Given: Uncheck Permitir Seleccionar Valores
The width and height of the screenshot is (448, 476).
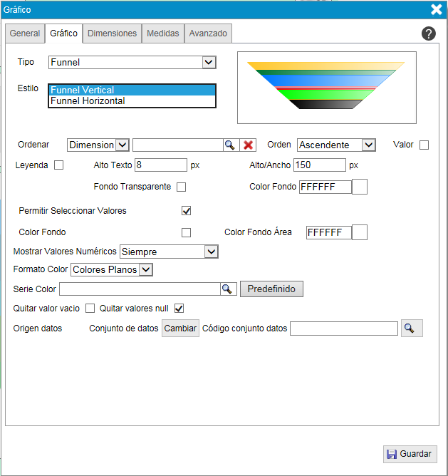Looking at the screenshot, I should pos(187,211).
